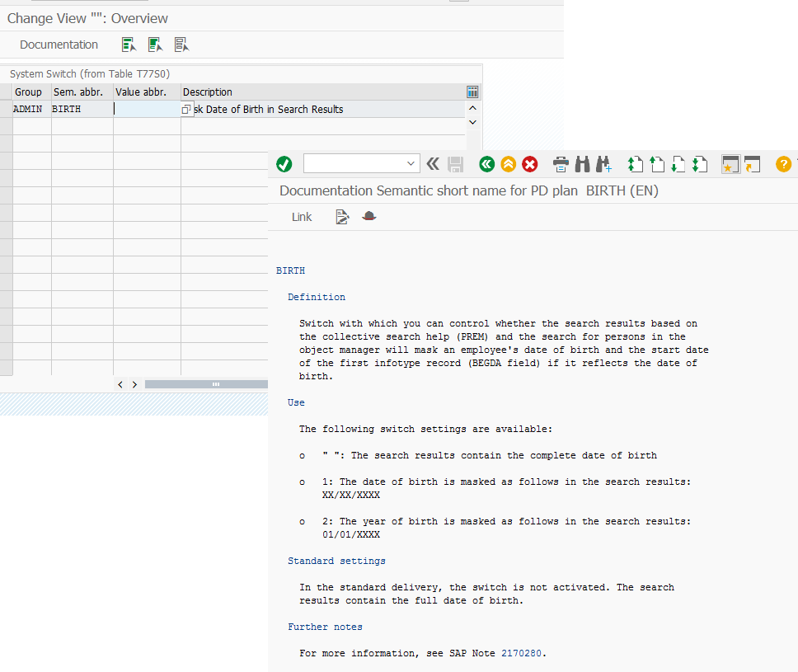Go to Next Page icon
Viewport: 798px width, 672px height.
(678, 164)
